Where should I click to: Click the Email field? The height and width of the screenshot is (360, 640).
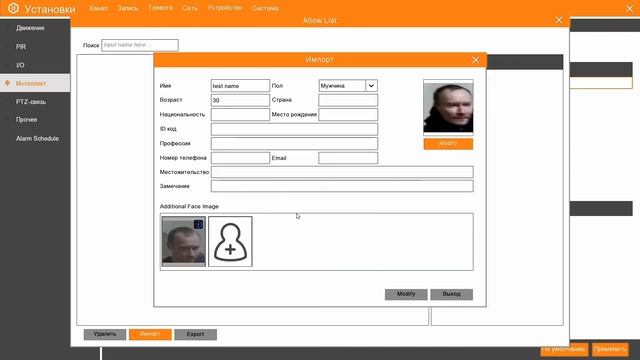(348, 158)
